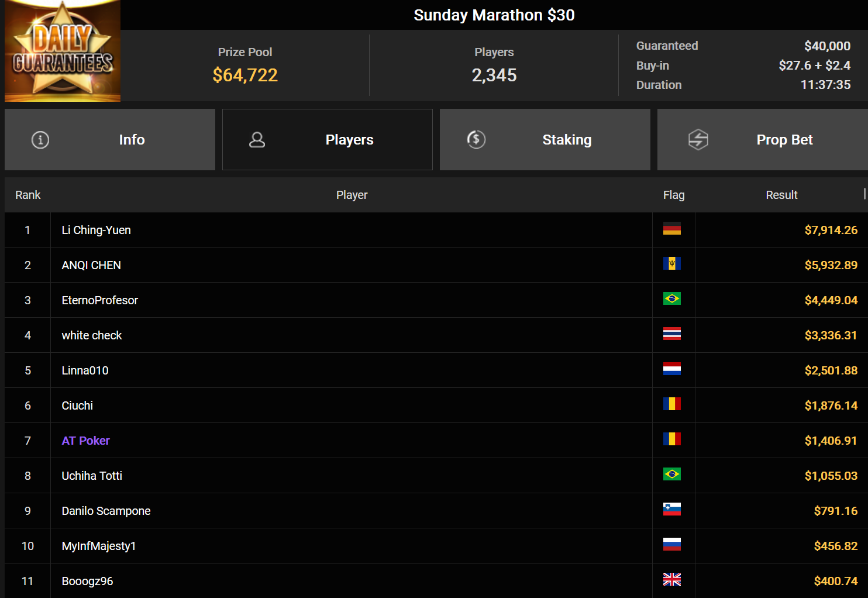Screen dimensions: 868x598
Task: Click the Barbados flag for ANQI CHEN
Action: pos(672,264)
